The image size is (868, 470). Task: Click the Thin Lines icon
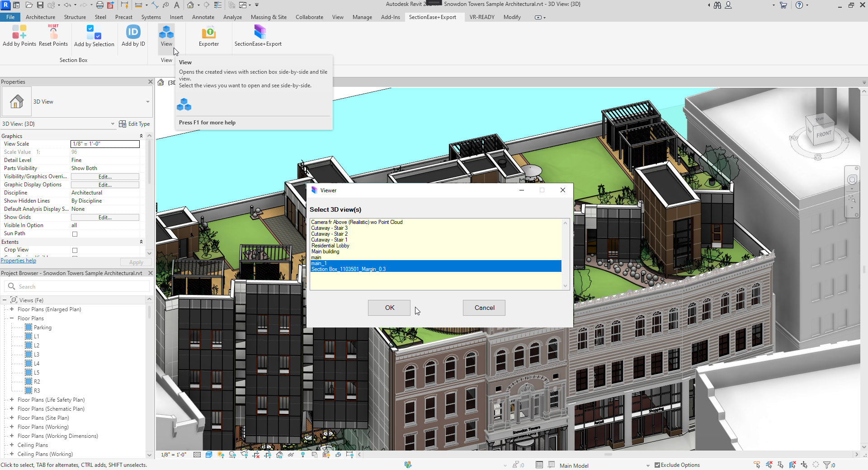coord(218,5)
